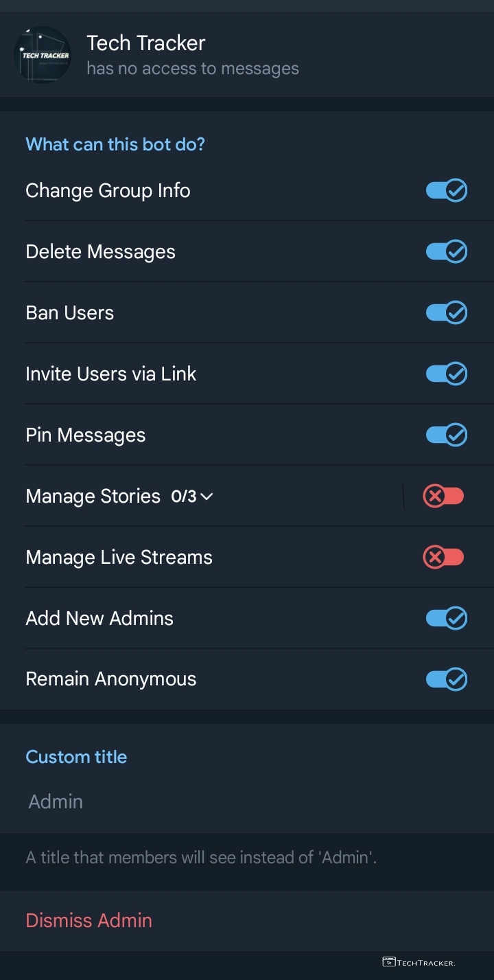Tap the Tech Tracker profile avatar
The width and height of the screenshot is (494, 980).
[x=42, y=55]
